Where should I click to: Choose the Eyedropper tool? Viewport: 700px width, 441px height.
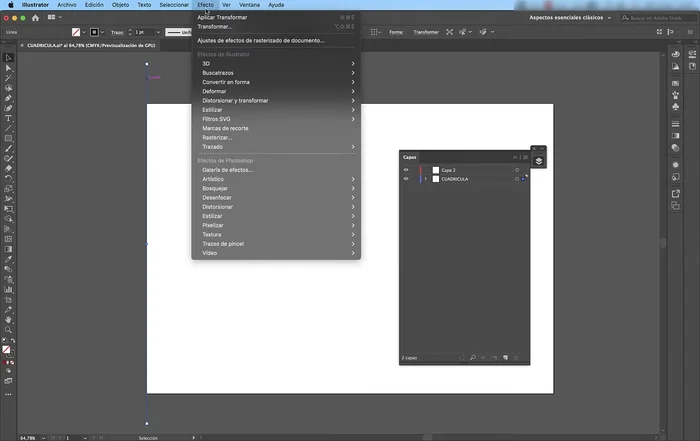(x=8, y=259)
